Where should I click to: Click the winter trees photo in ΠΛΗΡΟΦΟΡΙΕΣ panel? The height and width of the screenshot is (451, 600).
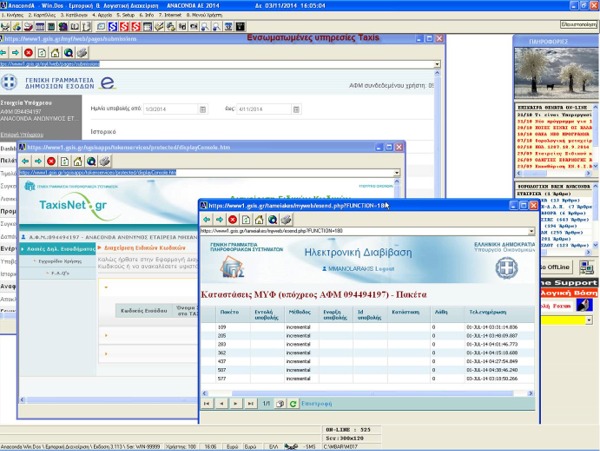pos(556,73)
